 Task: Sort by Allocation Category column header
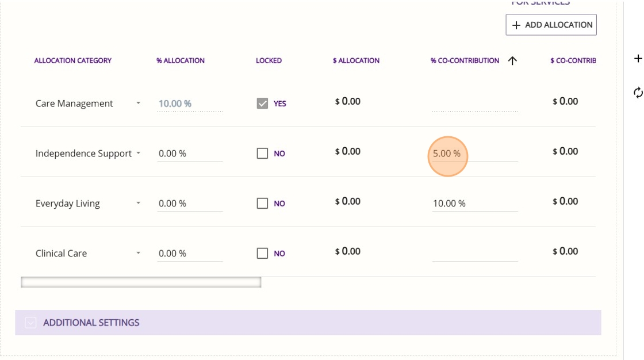tap(73, 60)
